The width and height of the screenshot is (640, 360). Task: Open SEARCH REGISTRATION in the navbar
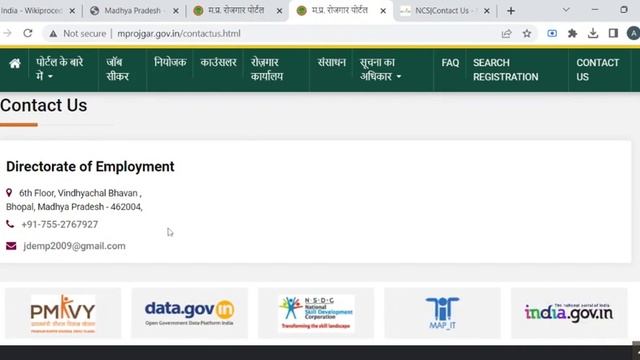506,70
